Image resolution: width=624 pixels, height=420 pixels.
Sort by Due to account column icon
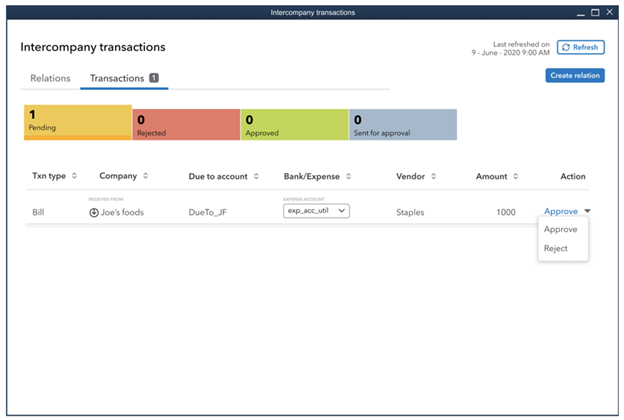pyautogui.click(x=256, y=176)
